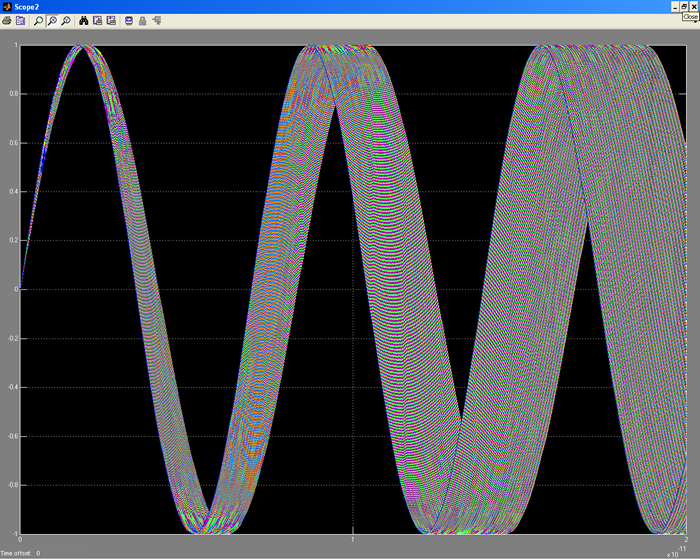Open the MATLAB icon system menu

[6, 6]
